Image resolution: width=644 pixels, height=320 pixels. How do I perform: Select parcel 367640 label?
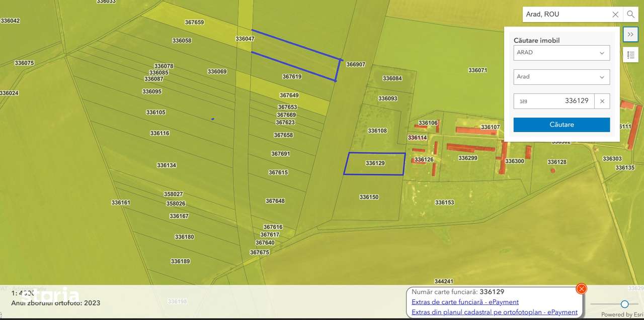[x=265, y=243]
